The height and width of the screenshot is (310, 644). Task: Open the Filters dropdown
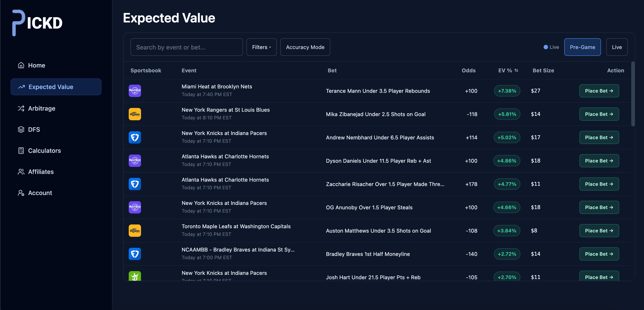click(x=261, y=47)
